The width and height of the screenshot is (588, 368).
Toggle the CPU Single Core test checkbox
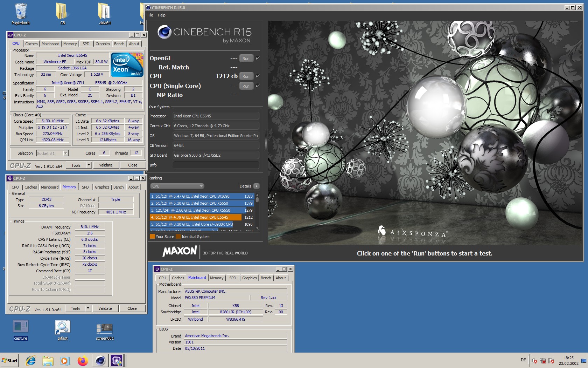click(x=258, y=86)
